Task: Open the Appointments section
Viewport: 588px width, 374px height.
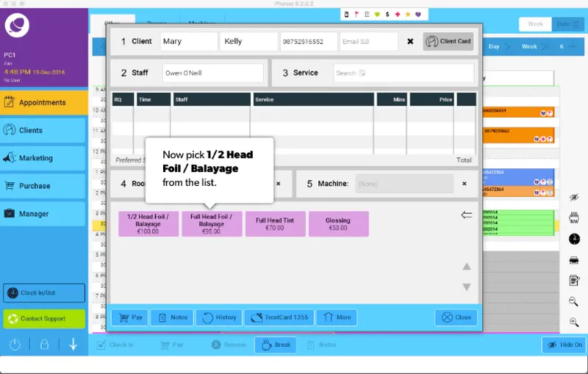Action: pos(44,102)
